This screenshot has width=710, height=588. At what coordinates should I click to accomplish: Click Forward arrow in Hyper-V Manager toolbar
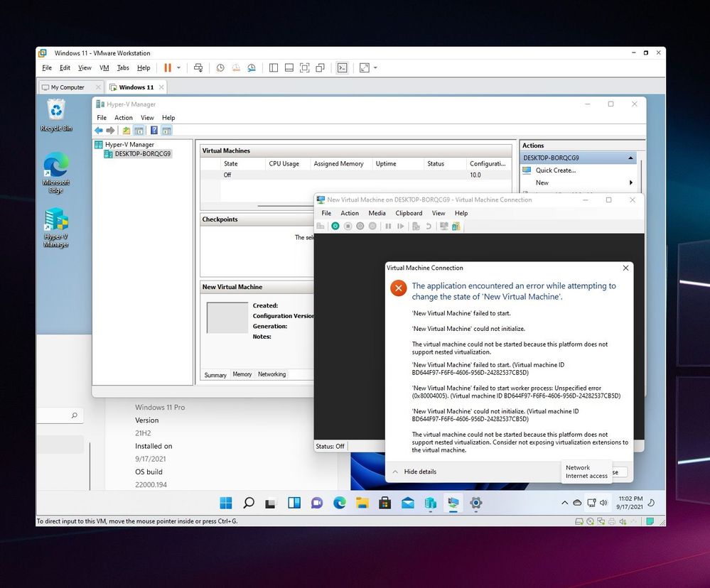(x=110, y=131)
